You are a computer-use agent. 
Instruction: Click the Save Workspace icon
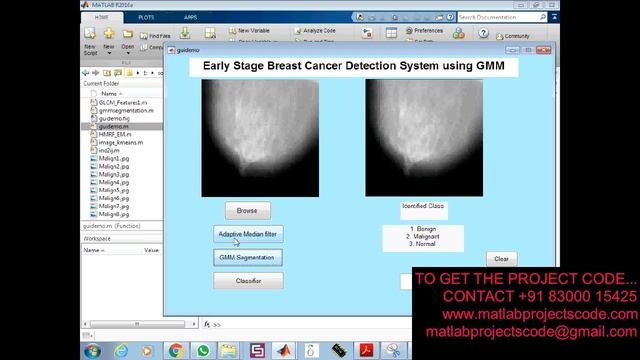coord(210,33)
